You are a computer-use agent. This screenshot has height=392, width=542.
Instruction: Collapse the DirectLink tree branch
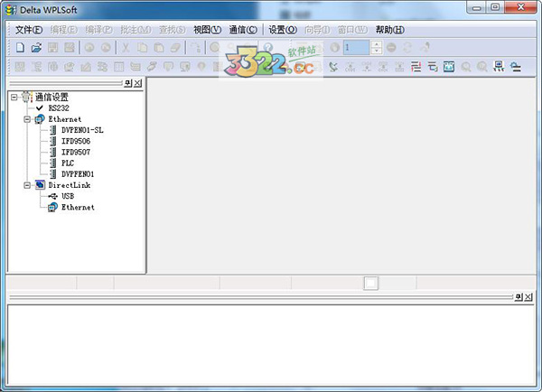(x=27, y=185)
